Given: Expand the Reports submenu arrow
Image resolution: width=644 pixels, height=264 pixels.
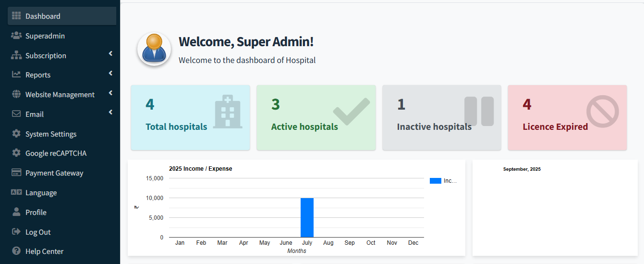Looking at the screenshot, I should 110,74.
